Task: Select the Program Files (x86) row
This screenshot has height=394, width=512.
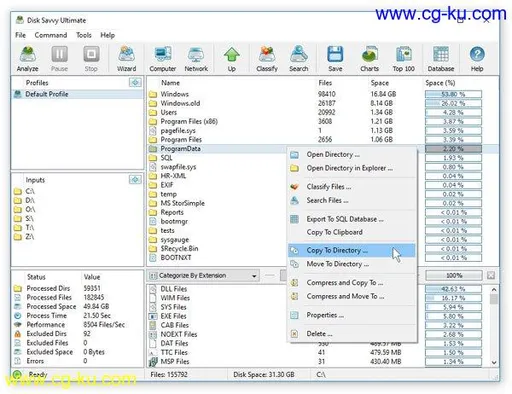Action: coord(323,121)
